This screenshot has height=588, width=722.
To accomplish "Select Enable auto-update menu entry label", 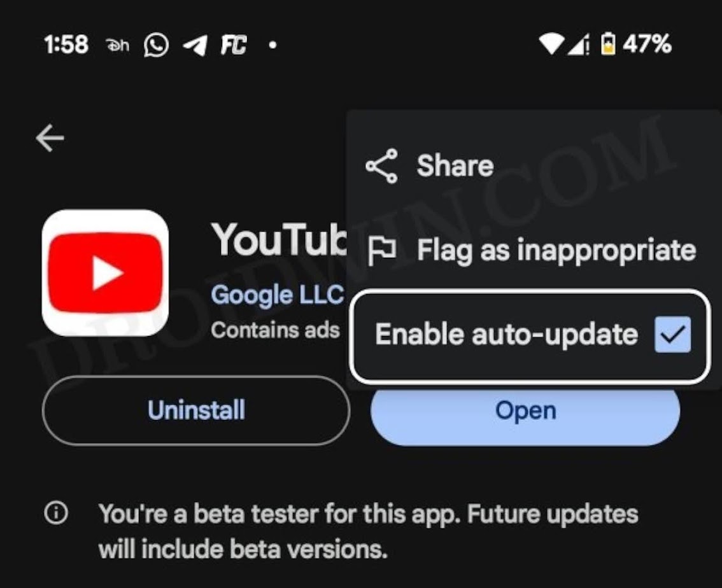I will click(x=506, y=335).
